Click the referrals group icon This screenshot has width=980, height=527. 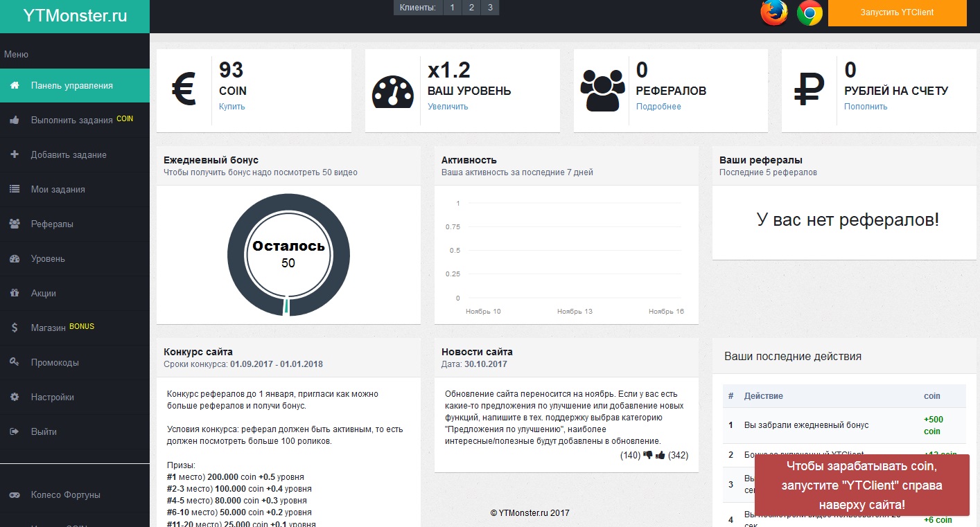(601, 91)
